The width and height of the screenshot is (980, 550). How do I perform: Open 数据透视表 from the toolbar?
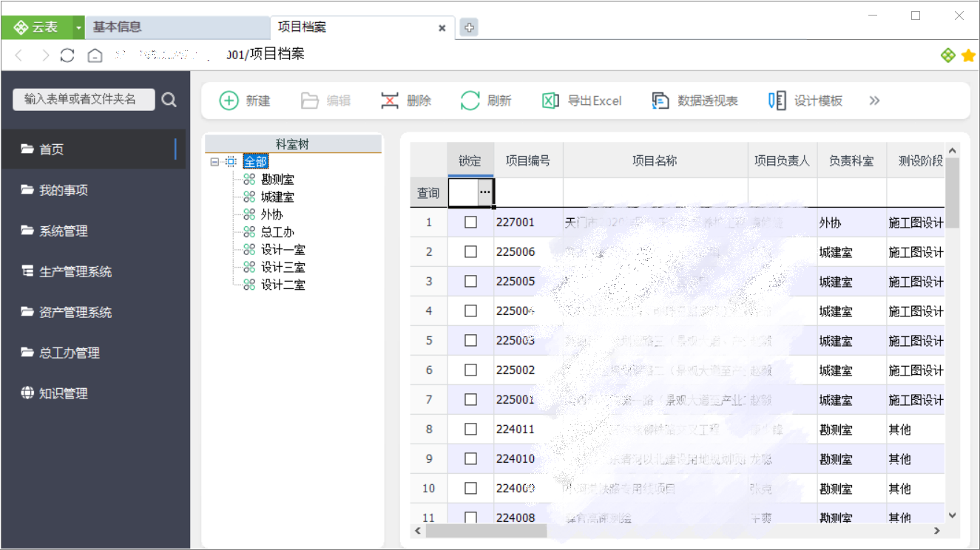[x=695, y=101]
